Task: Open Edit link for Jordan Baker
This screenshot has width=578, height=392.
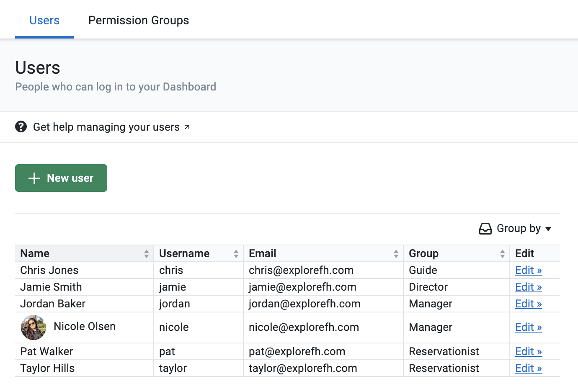Action: pyautogui.click(x=528, y=304)
